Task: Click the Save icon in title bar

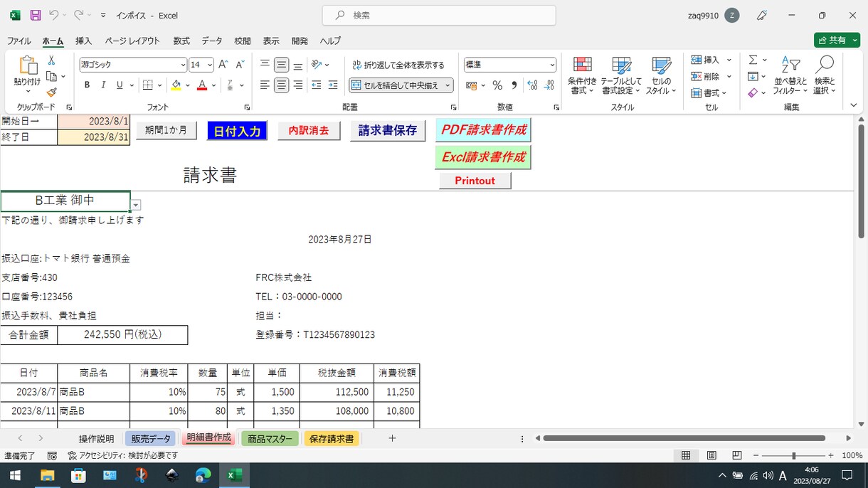Action: 36,15
